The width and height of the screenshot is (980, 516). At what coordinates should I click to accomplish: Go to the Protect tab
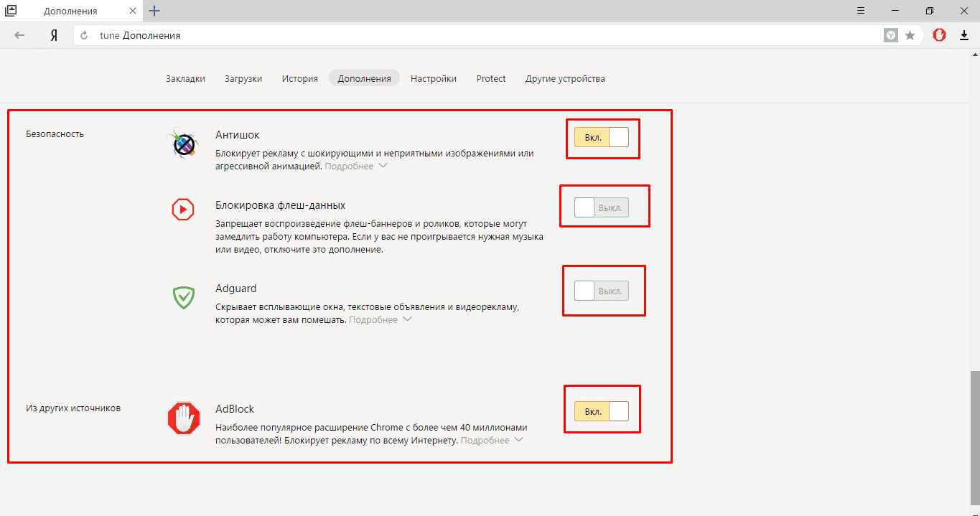[491, 78]
